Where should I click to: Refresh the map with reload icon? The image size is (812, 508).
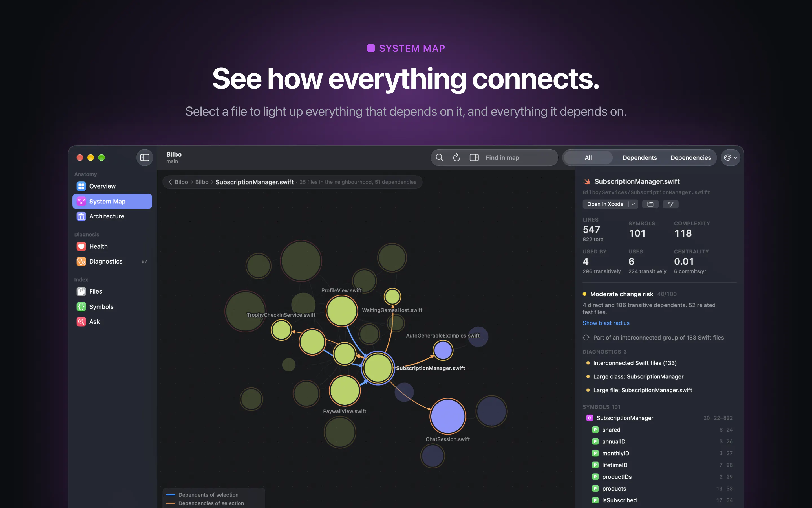(457, 157)
